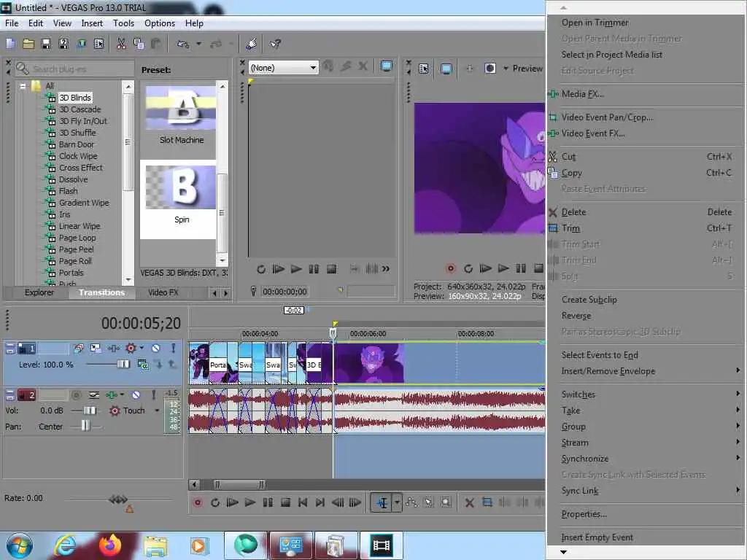747x560 pixels.
Task: Click the Trim icon in the timeline toolbar
Action: [487, 502]
